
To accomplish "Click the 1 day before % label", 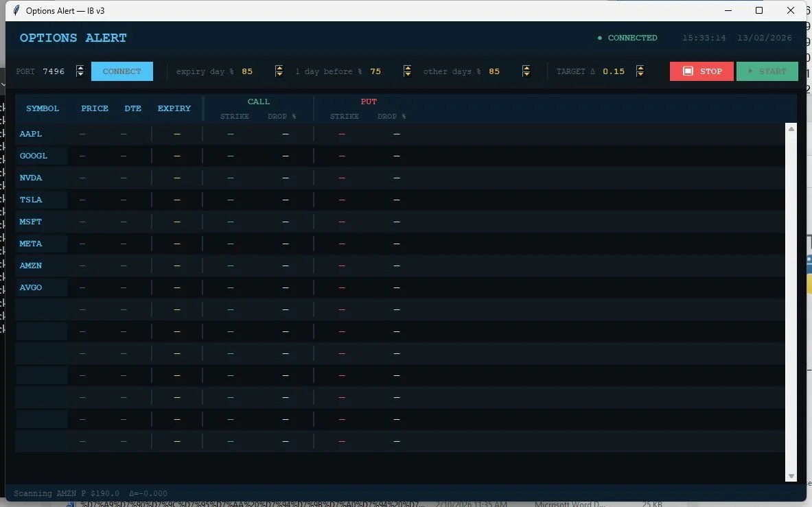I will click(x=328, y=71).
